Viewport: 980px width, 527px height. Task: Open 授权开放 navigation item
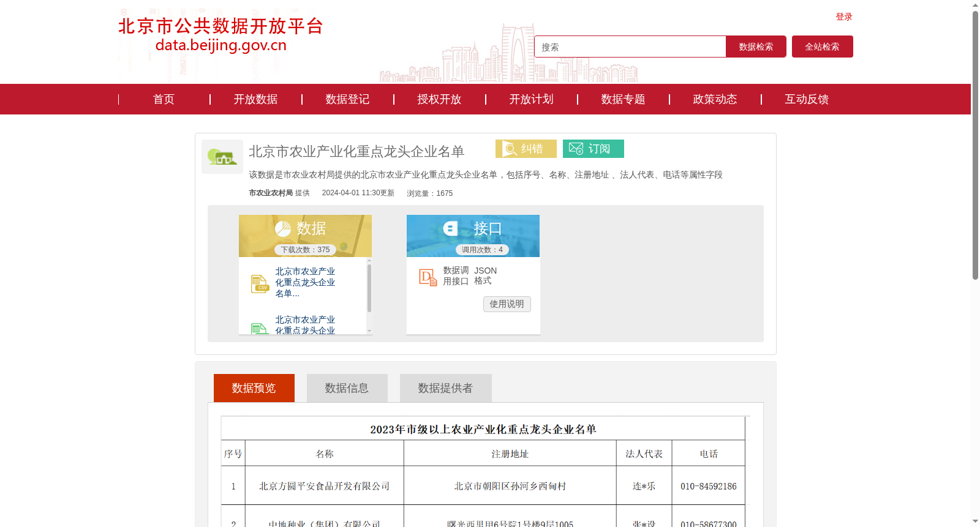(x=439, y=99)
